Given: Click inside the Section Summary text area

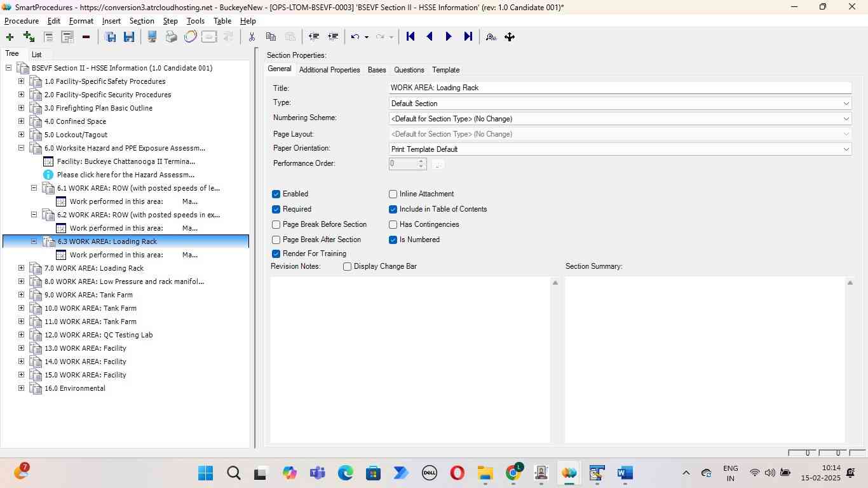Looking at the screenshot, I should pos(705,359).
